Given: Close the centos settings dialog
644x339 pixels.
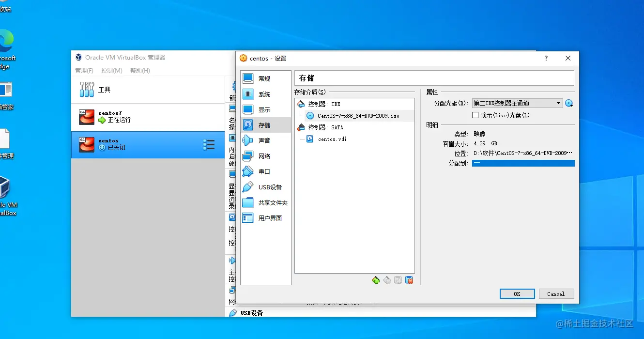Looking at the screenshot, I should click(568, 58).
